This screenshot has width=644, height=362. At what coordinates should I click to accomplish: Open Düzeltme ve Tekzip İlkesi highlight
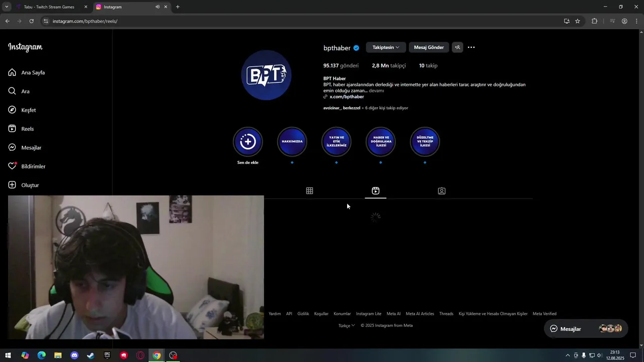point(425,142)
